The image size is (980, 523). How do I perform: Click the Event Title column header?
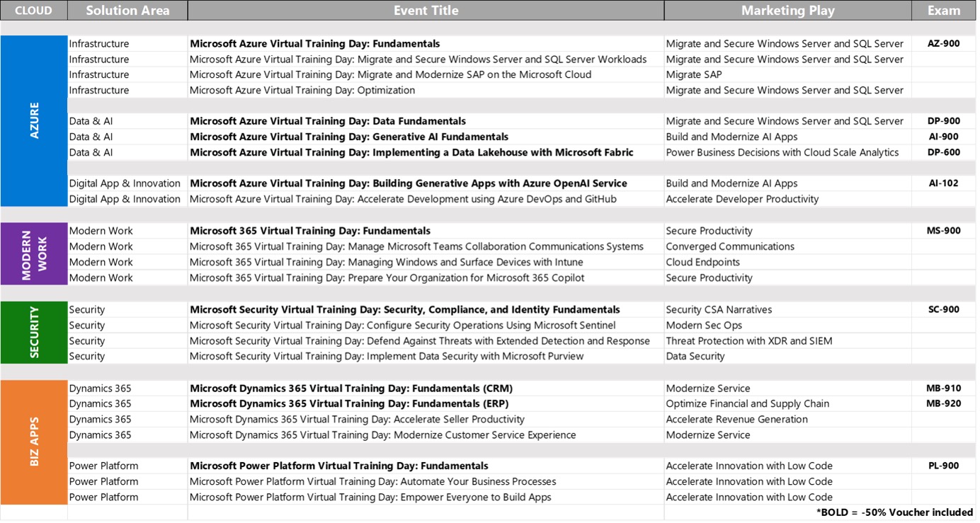pos(425,10)
